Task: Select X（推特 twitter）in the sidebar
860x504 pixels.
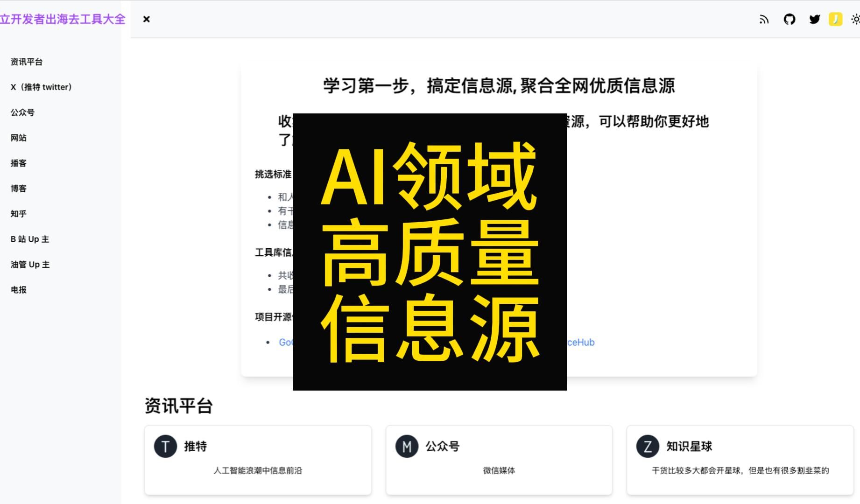Action: [x=41, y=87]
